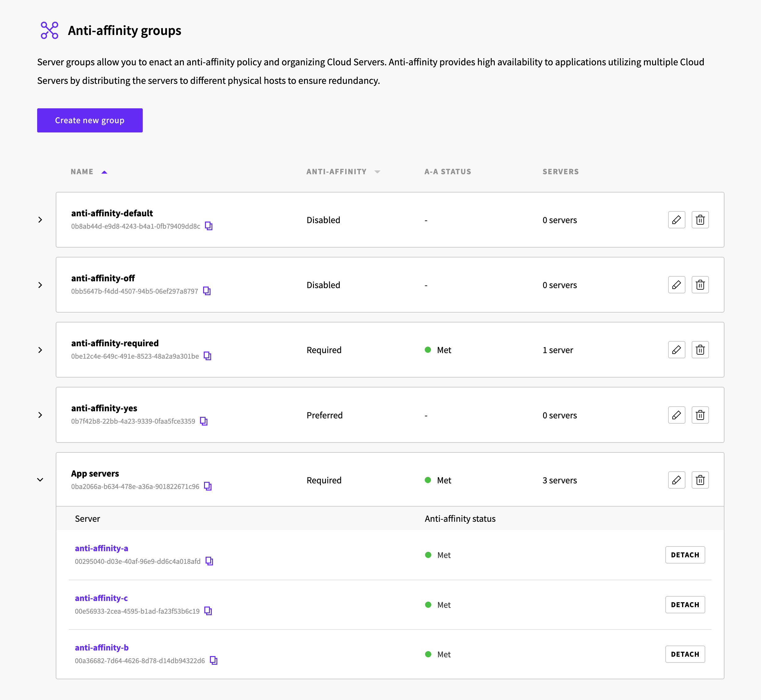Viewport: 761px width, 700px height.
Task: Expand the anti-affinity-default row
Action: [40, 220]
